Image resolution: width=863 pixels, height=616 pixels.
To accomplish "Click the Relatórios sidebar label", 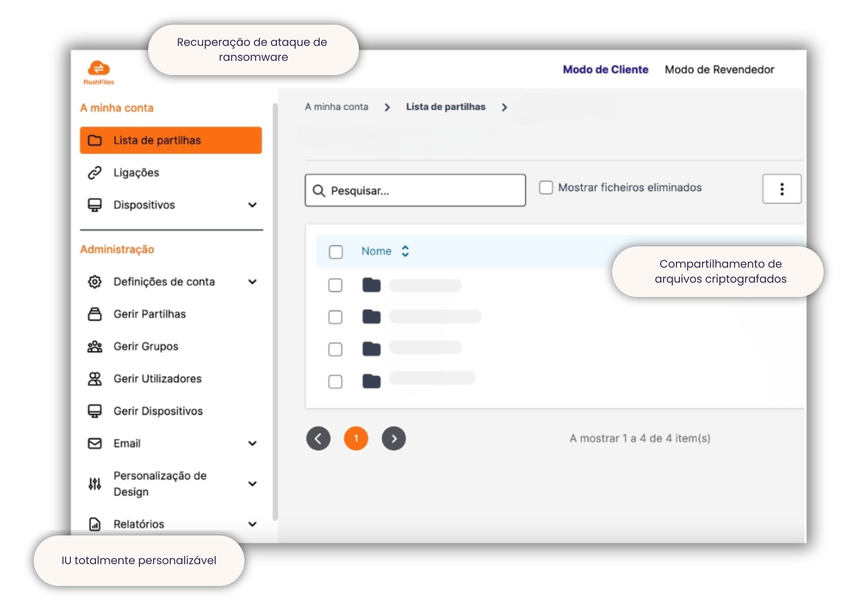I will [139, 524].
